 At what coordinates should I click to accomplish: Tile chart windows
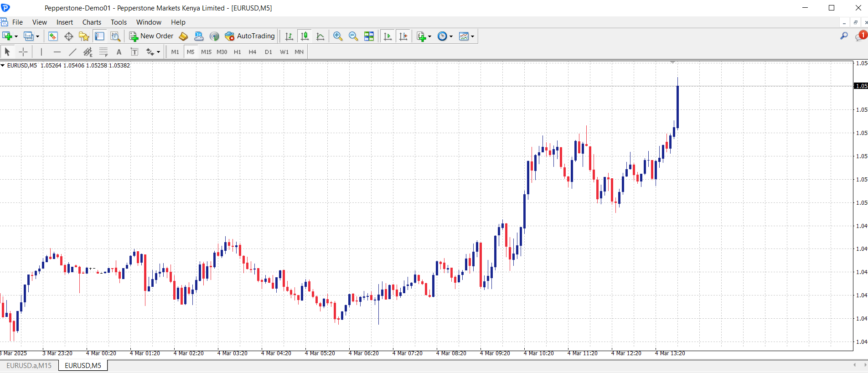pyautogui.click(x=369, y=36)
